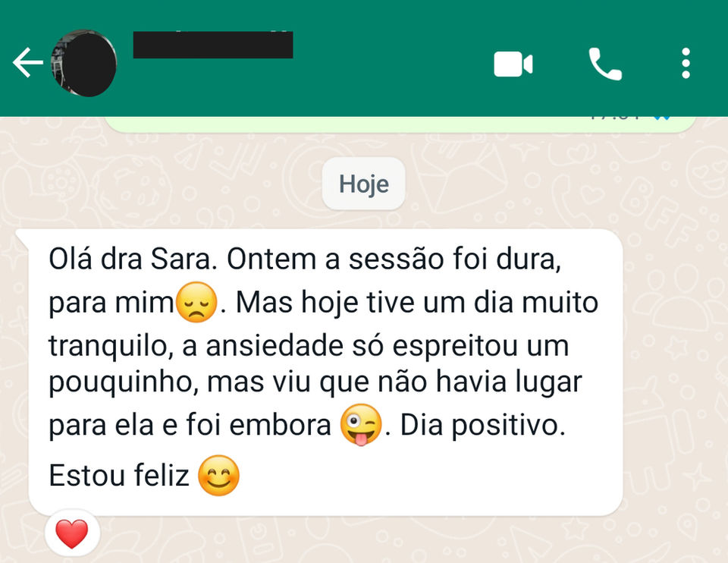Open contact info via the redacted name
The width and height of the screenshot is (728, 563).
pyautogui.click(x=212, y=45)
